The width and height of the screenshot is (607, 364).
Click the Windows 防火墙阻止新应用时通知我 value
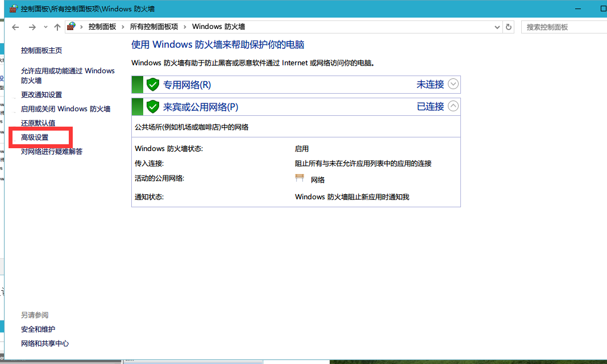click(x=352, y=197)
